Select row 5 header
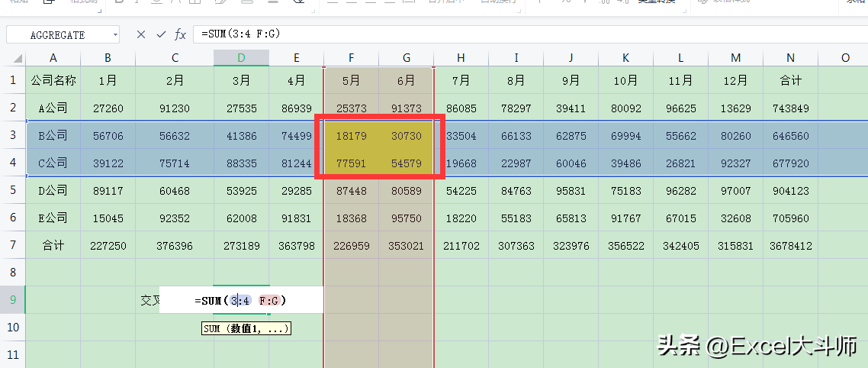Screen dimensions: 868x368 (x=13, y=190)
